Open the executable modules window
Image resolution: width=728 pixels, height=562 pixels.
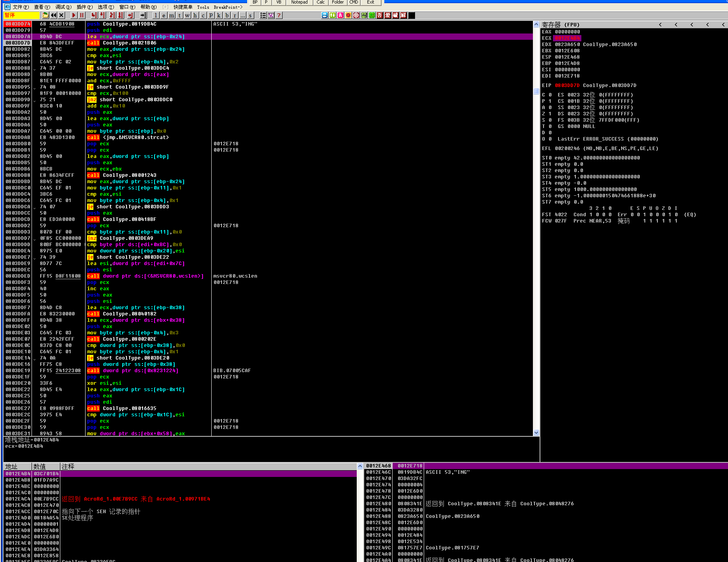tap(164, 15)
